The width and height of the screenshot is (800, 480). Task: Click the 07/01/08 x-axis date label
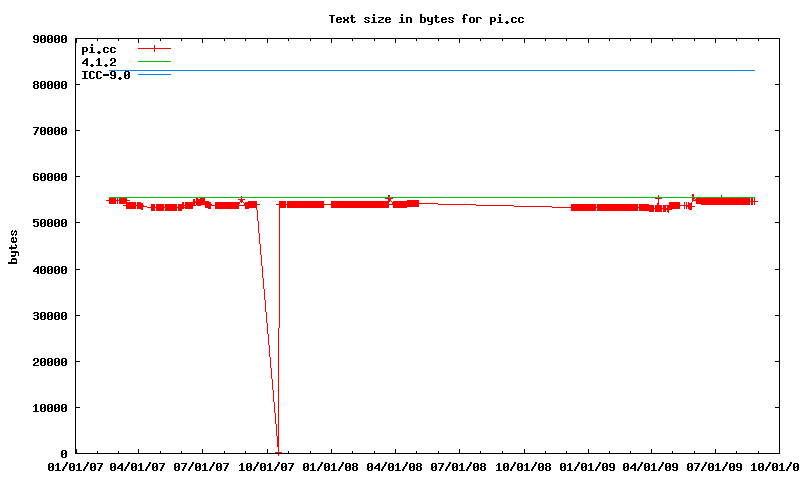(459, 466)
